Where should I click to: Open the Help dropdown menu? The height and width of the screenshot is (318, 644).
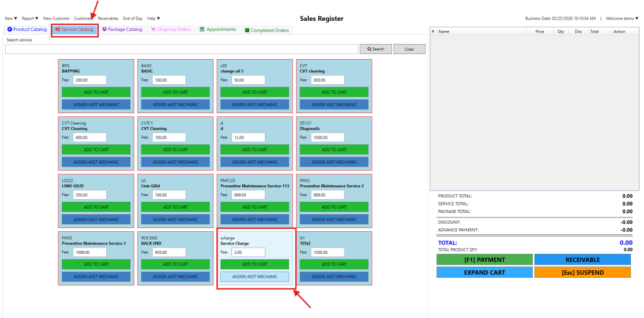(x=153, y=19)
